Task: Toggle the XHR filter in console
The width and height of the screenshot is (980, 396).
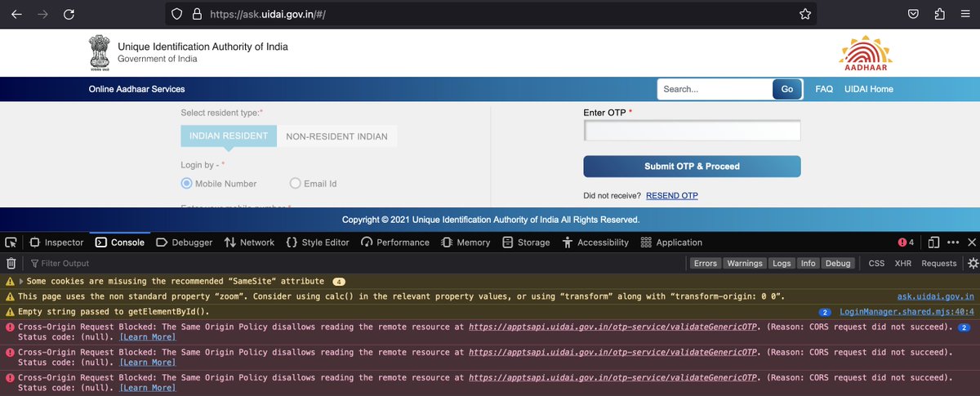Action: click(902, 264)
